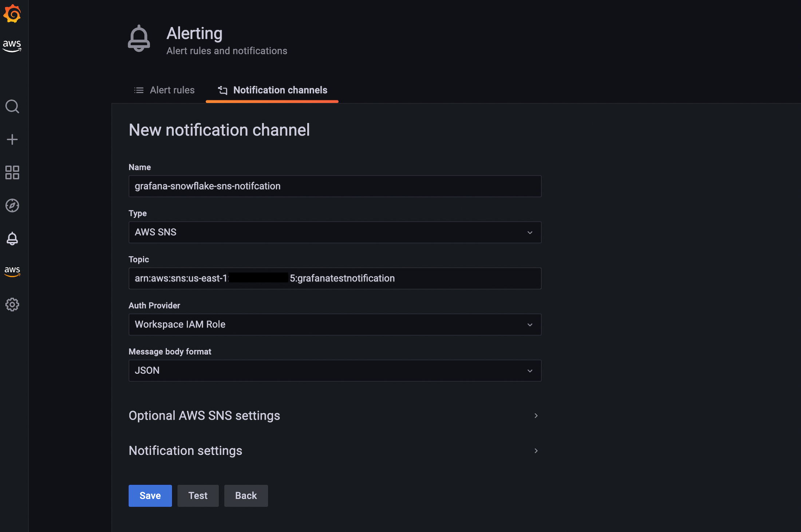801x532 pixels.
Task: Click the Alert rules list icon
Action: [139, 90]
